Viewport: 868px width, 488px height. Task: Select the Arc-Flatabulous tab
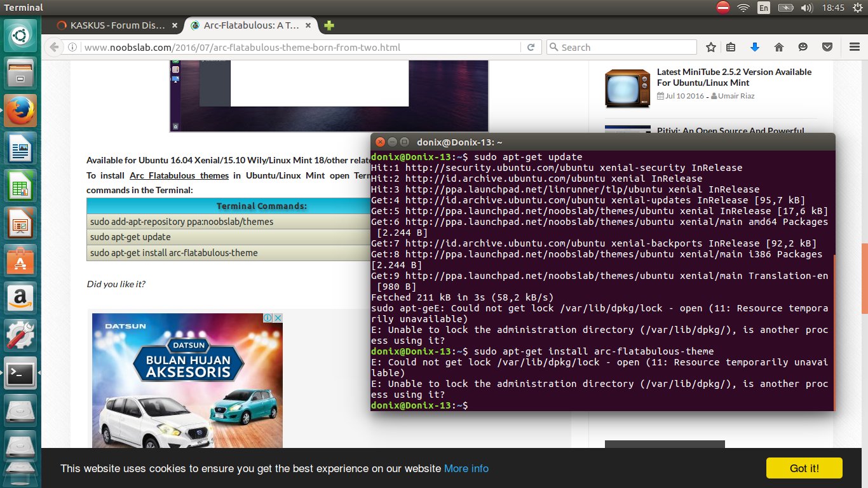coord(249,25)
